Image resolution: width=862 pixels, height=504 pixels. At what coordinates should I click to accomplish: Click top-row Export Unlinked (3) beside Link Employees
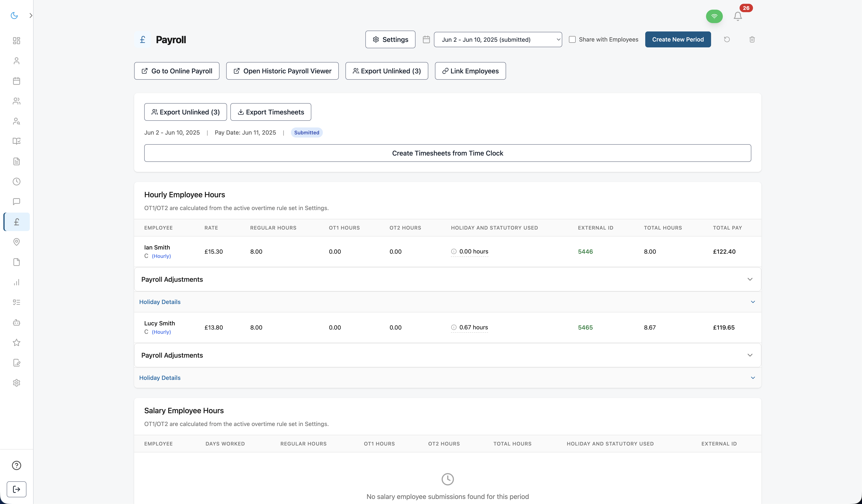pyautogui.click(x=387, y=71)
